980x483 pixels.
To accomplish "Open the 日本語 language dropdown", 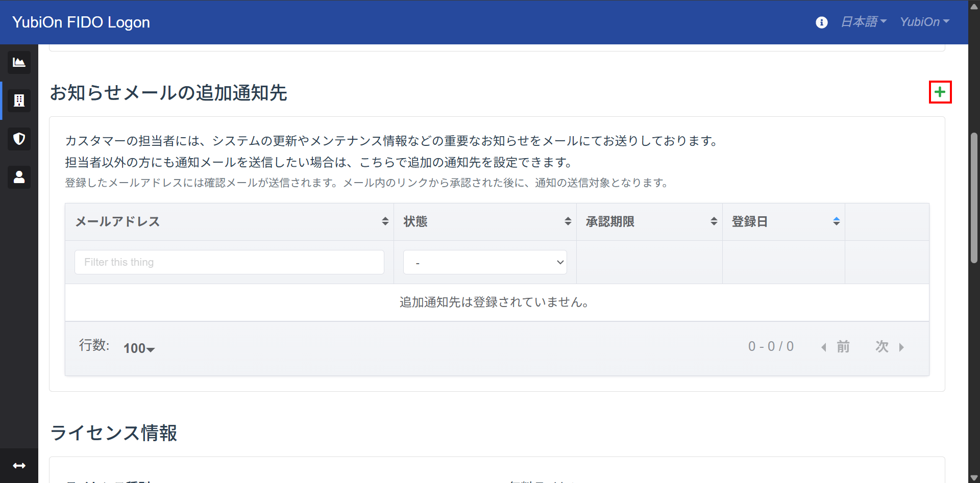I will (x=864, y=22).
